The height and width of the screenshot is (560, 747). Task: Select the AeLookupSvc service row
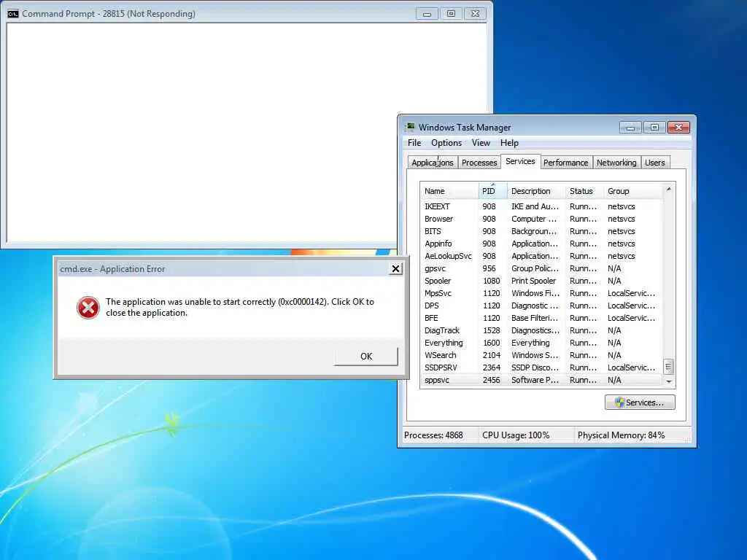[x=541, y=256]
